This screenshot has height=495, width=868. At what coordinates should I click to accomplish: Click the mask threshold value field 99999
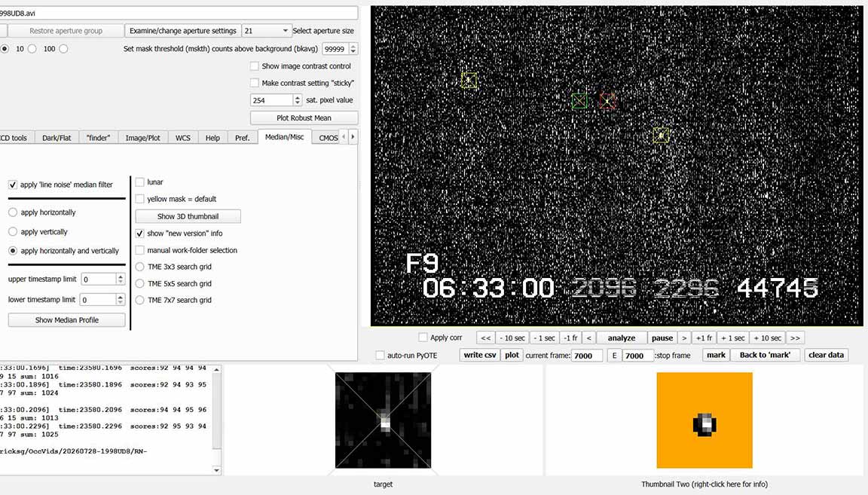point(335,49)
